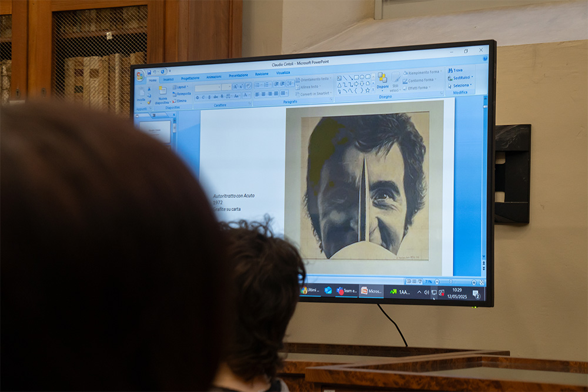This screenshot has width=588, height=392.
Task: Open the round Office button menu
Action: (140, 76)
